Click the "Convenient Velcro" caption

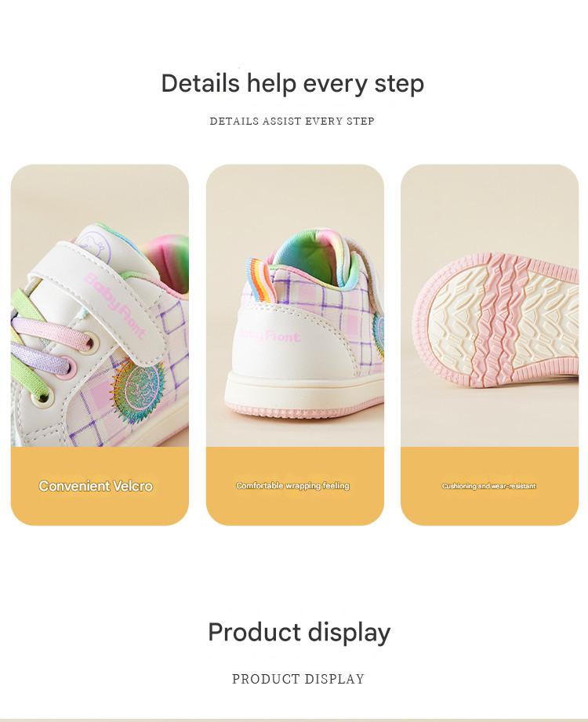click(96, 486)
